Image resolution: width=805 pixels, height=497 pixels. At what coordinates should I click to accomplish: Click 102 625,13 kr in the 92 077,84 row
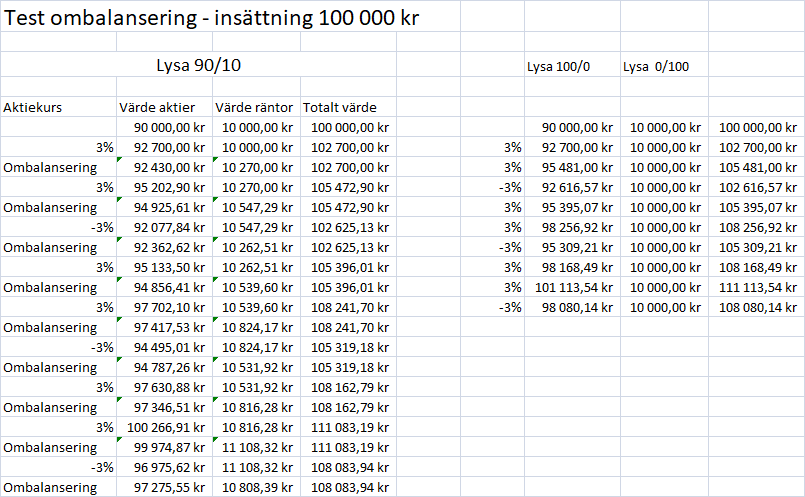350,227
